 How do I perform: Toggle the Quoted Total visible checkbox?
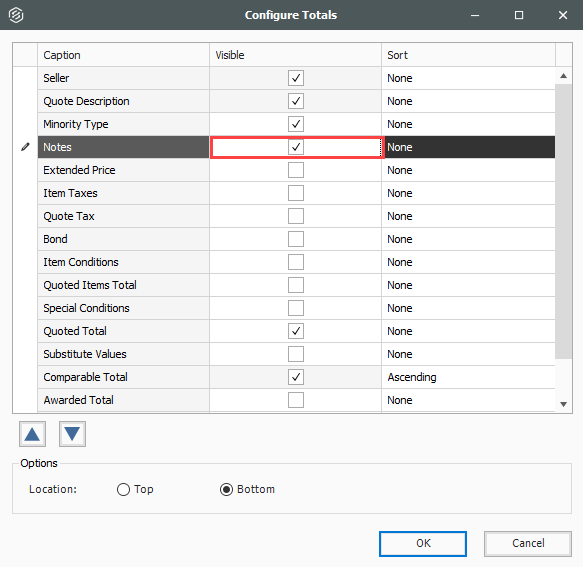pyautogui.click(x=296, y=331)
